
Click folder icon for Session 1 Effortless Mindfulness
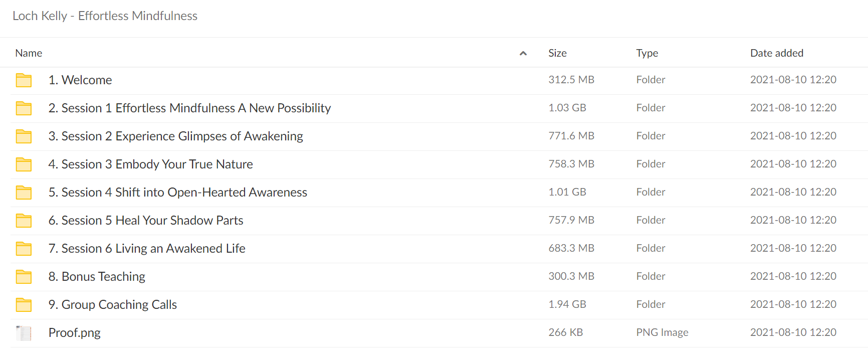point(24,108)
